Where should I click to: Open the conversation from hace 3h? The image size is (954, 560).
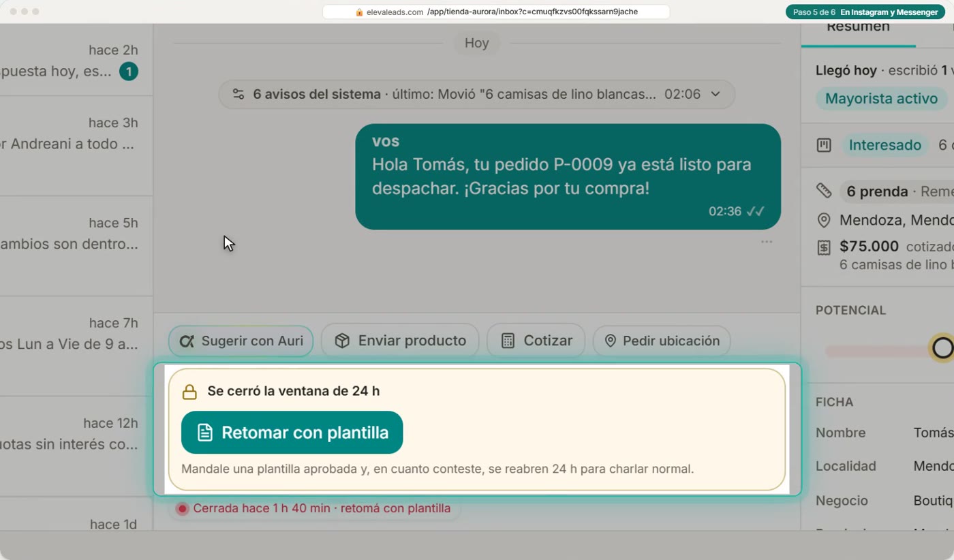[x=76, y=146]
